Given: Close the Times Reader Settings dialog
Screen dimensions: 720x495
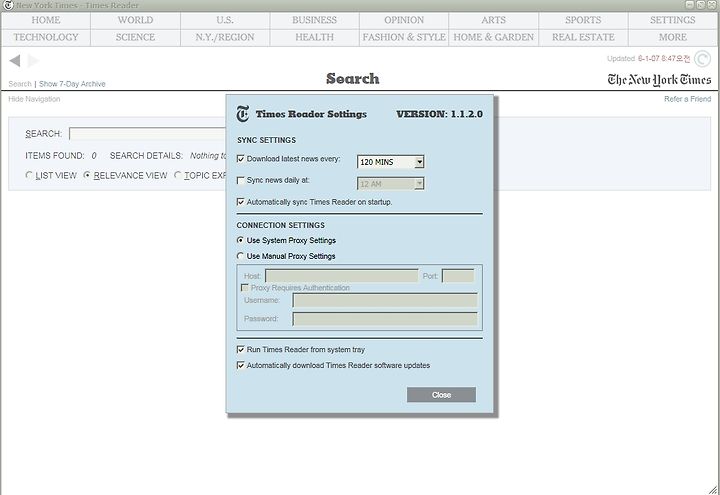Looking at the screenshot, I should [441, 395].
